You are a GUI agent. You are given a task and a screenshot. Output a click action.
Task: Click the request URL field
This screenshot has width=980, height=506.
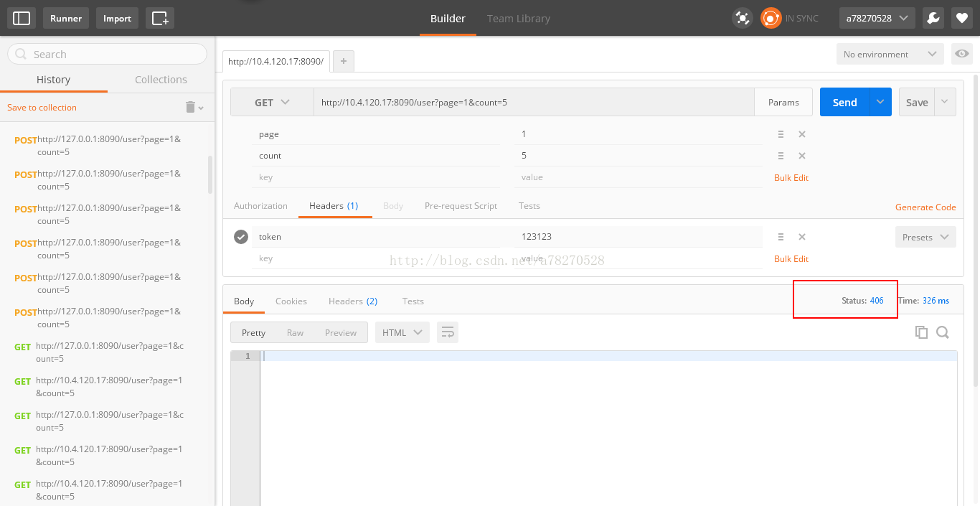click(x=534, y=103)
